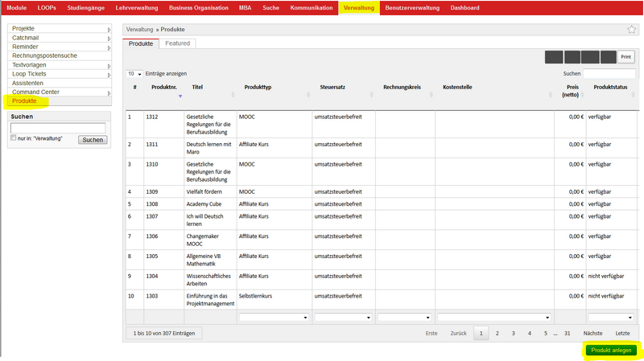Jump to Letzte page
The height and width of the screenshot is (361, 644).
click(x=622, y=334)
